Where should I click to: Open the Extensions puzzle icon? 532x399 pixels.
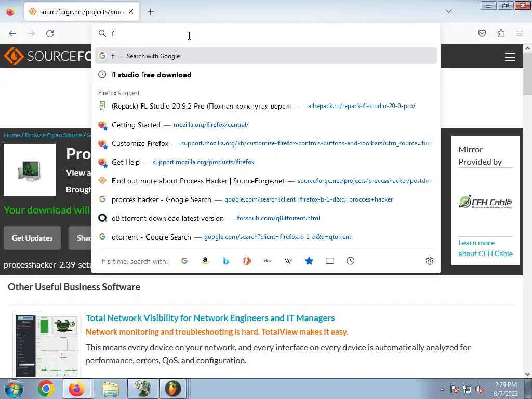click(x=501, y=33)
